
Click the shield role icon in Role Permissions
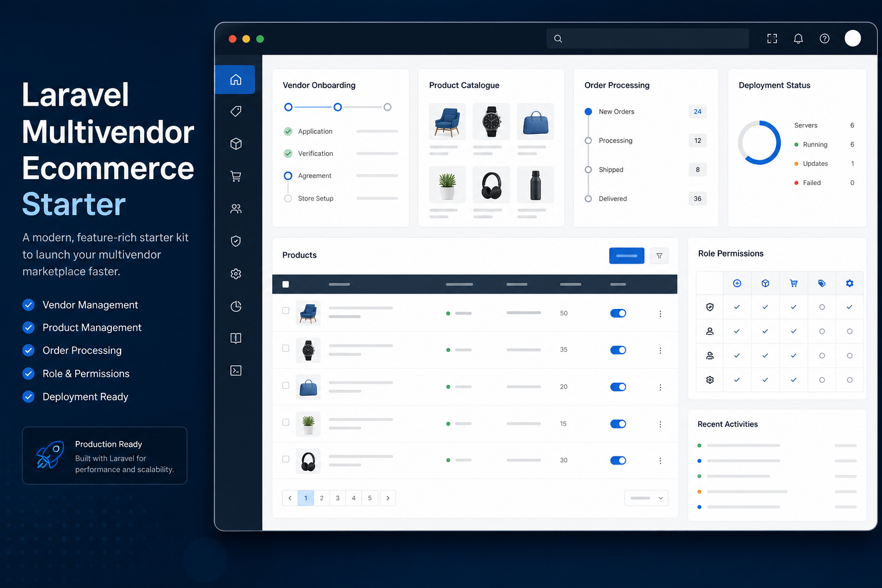tap(710, 307)
